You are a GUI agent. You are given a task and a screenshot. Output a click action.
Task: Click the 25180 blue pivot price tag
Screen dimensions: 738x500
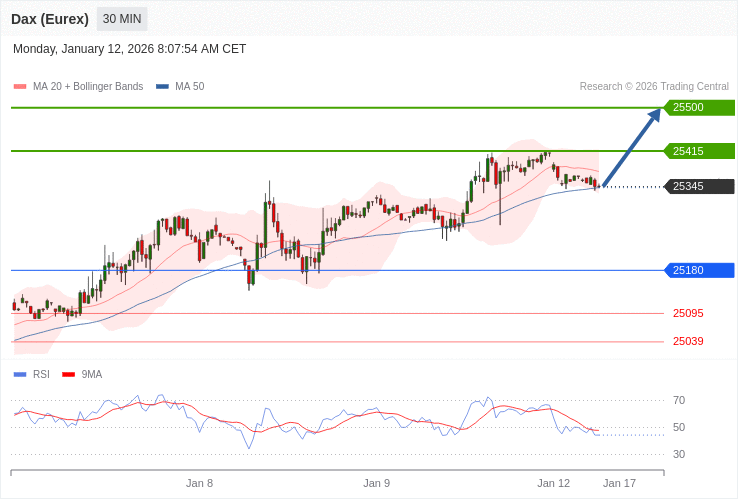[x=699, y=270]
